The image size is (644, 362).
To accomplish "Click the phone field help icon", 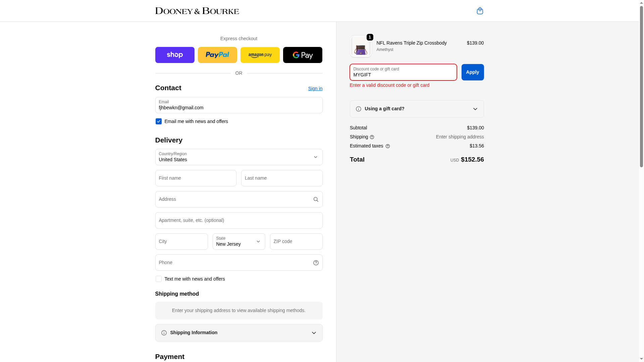I will 316,263.
